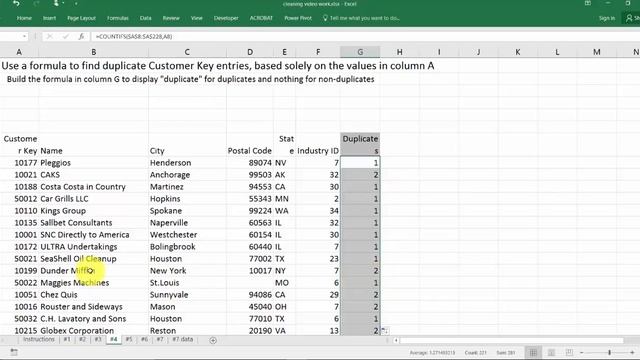Click the city cell New York
Viewport: 640px width, 360px height.
point(187,271)
